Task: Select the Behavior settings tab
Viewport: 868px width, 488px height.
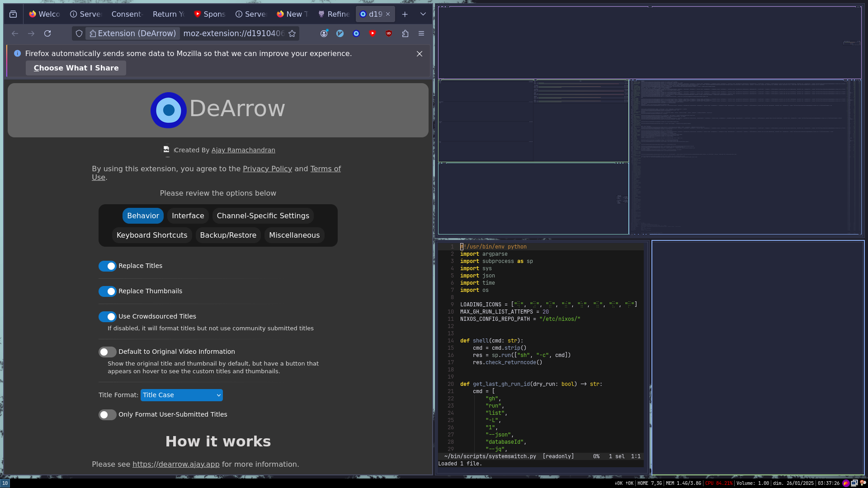Action: coord(143,216)
